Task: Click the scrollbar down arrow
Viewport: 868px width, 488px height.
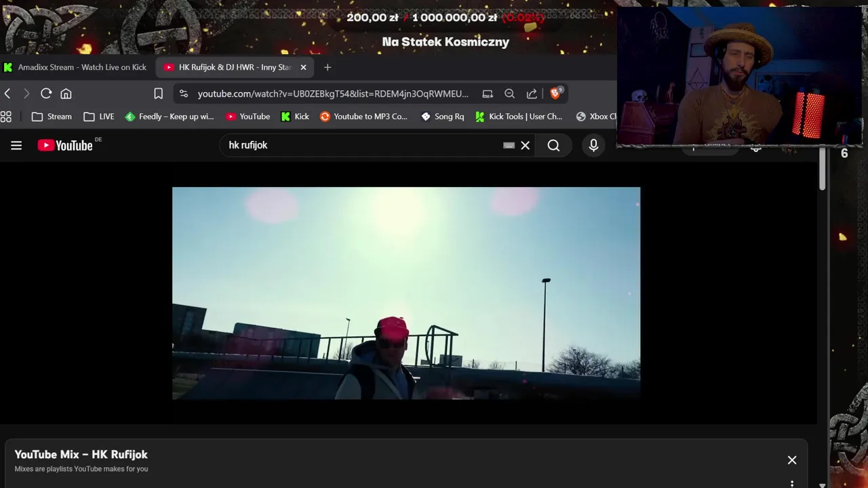Action: (x=822, y=485)
